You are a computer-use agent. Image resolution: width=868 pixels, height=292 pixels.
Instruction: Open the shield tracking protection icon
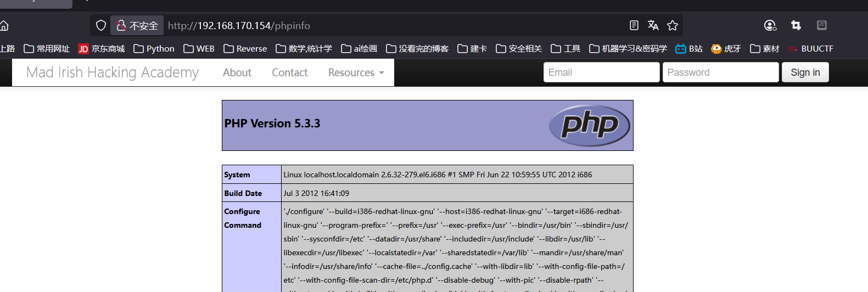(x=101, y=25)
